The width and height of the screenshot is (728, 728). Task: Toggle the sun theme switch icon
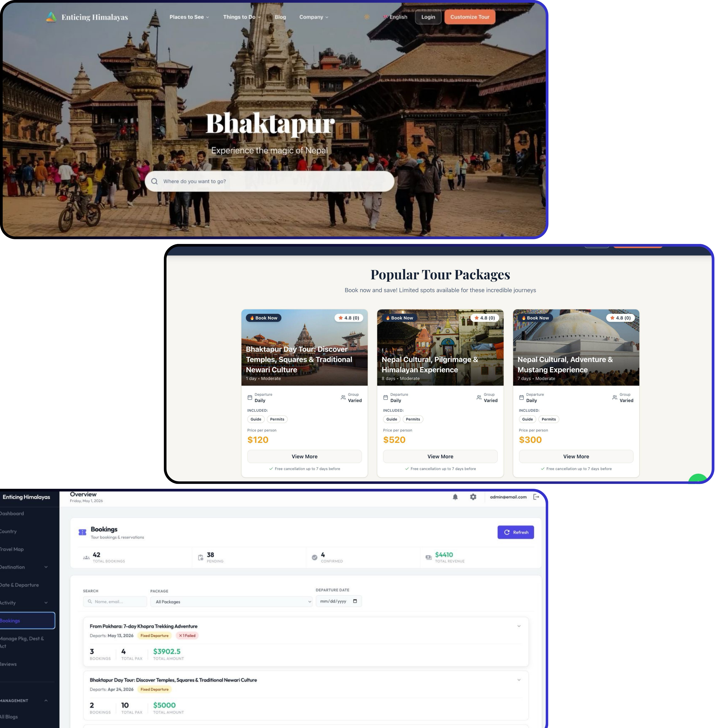(x=367, y=17)
